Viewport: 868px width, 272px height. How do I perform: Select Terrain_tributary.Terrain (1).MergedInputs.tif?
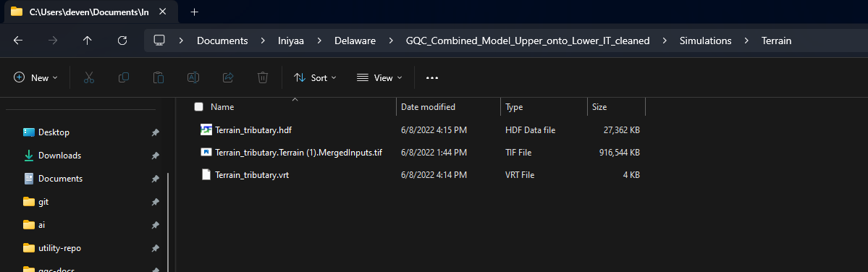coord(298,153)
